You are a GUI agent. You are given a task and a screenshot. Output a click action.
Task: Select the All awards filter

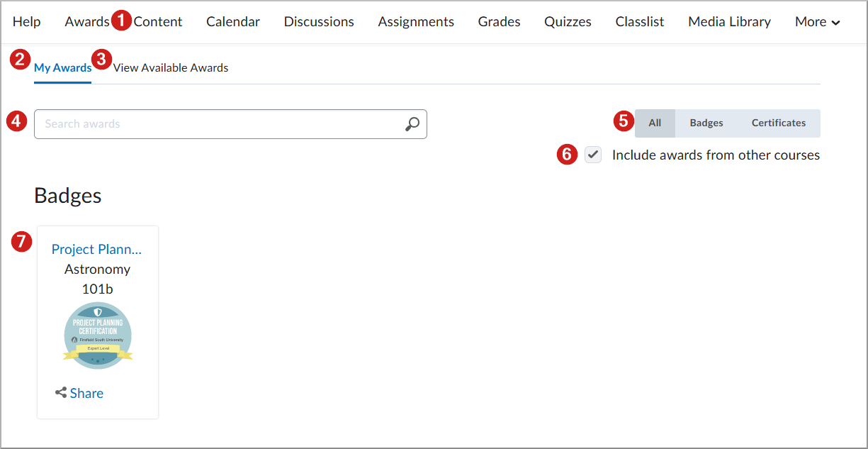point(655,123)
